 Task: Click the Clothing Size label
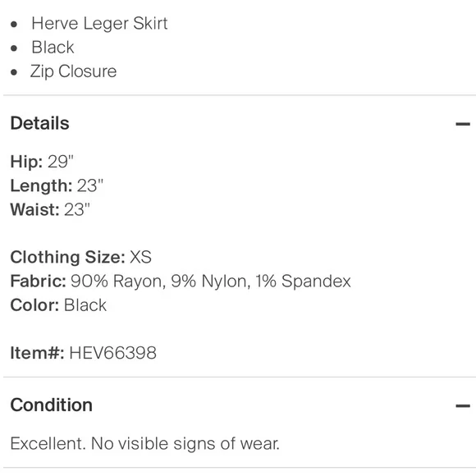click(67, 257)
